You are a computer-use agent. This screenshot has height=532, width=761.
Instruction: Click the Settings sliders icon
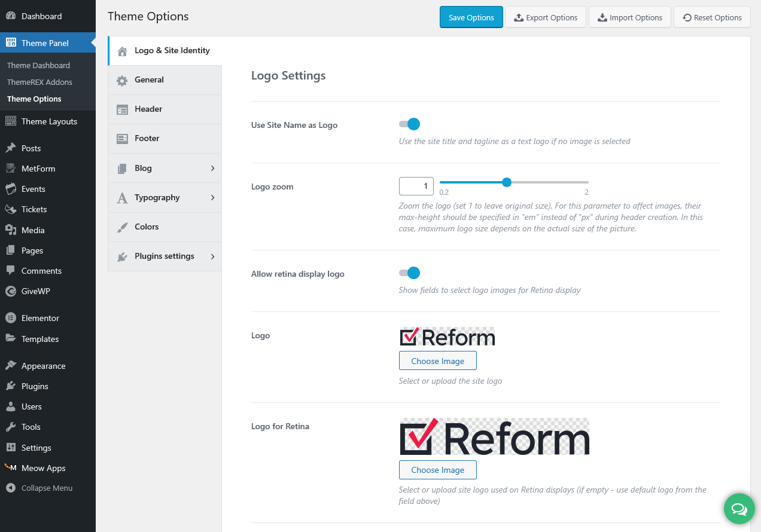[x=11, y=448]
